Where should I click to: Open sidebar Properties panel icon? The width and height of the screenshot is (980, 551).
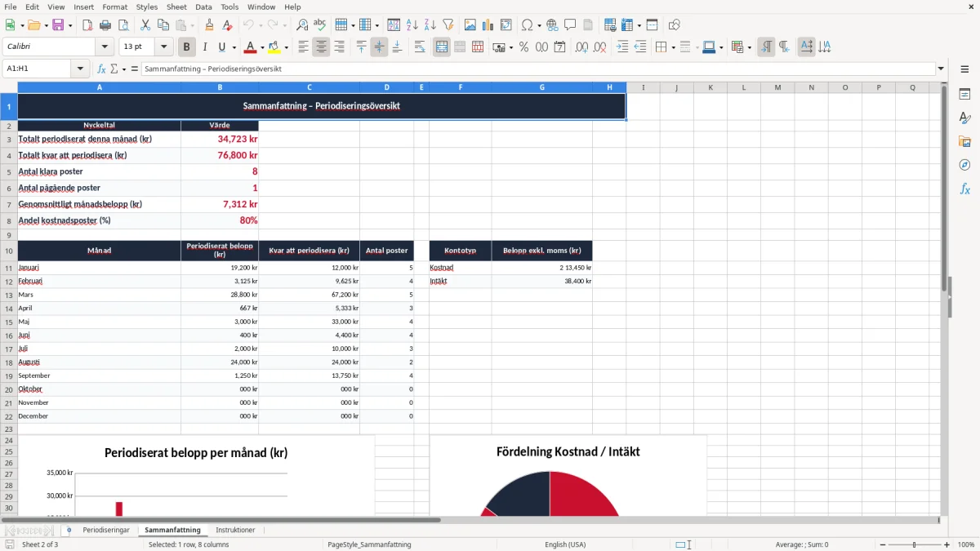coord(964,95)
